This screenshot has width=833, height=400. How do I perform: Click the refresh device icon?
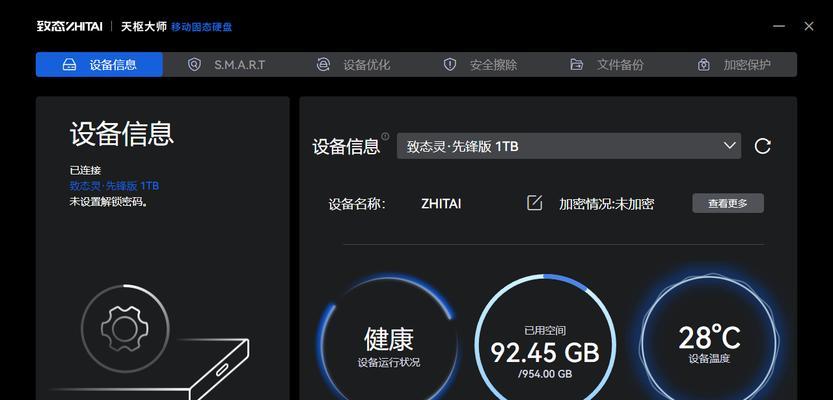point(762,146)
